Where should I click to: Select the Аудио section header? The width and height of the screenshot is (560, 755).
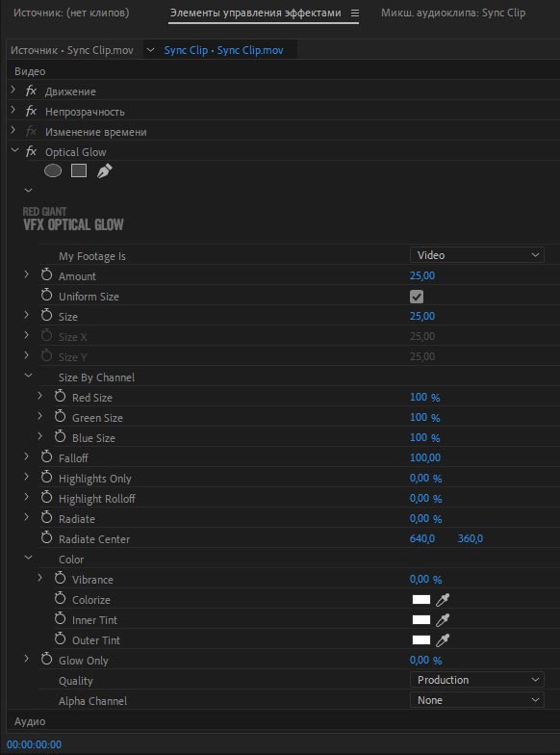tap(30, 721)
